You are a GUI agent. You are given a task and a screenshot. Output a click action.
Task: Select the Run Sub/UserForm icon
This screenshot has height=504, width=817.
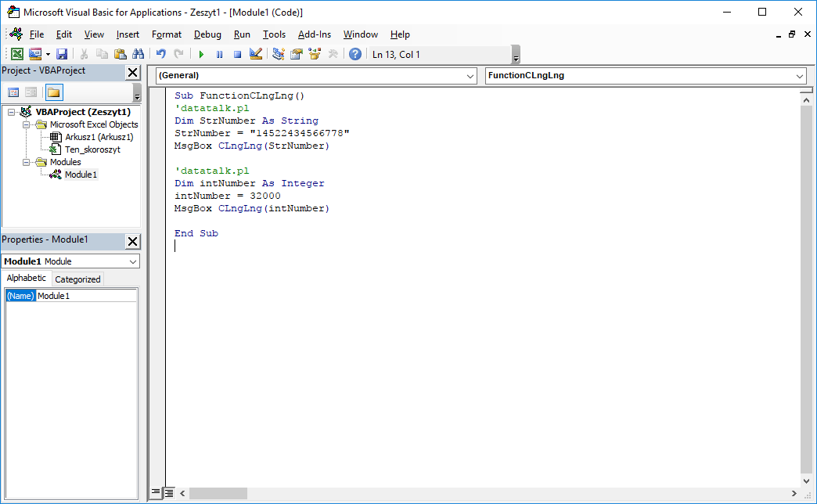pos(201,53)
